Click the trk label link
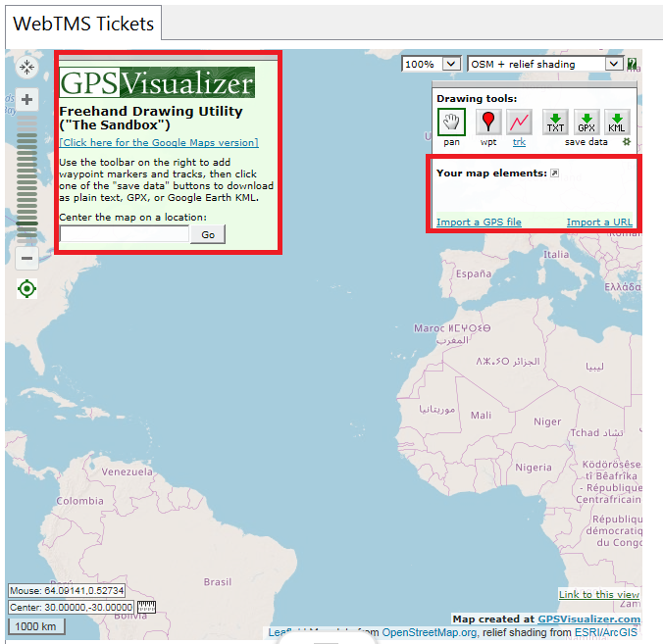 (x=519, y=141)
